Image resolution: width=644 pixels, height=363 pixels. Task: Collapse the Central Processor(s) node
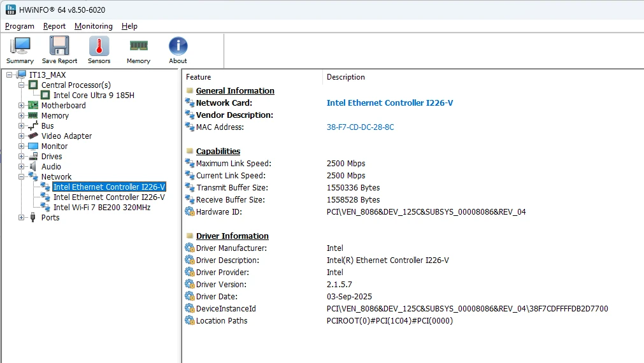(x=22, y=85)
